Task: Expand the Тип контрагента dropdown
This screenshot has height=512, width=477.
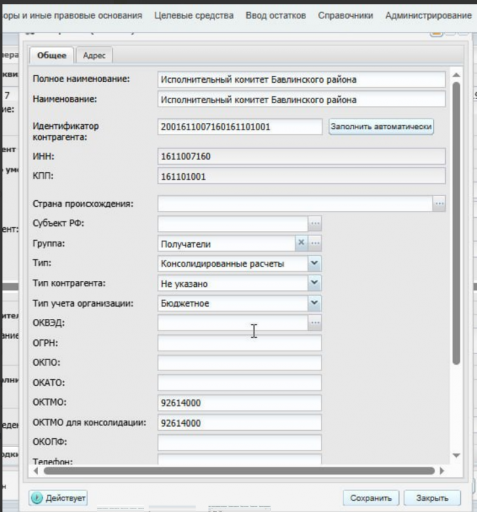Action: pos(314,283)
